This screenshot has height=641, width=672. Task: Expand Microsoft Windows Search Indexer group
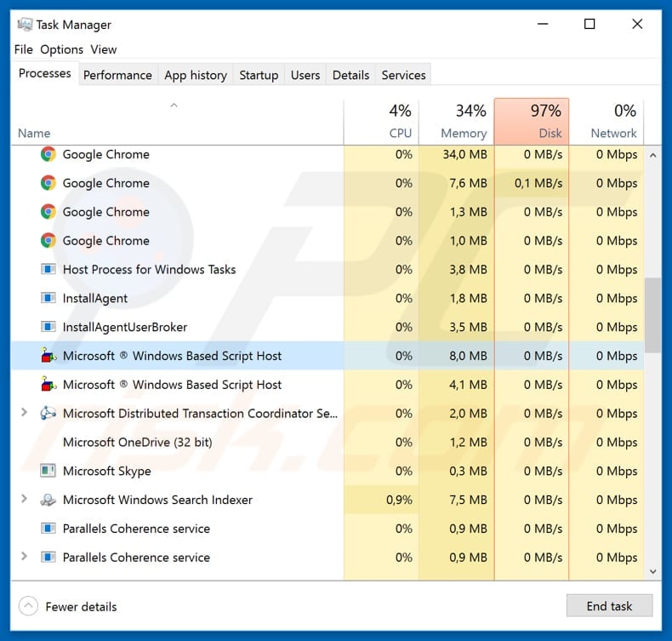click(x=25, y=499)
